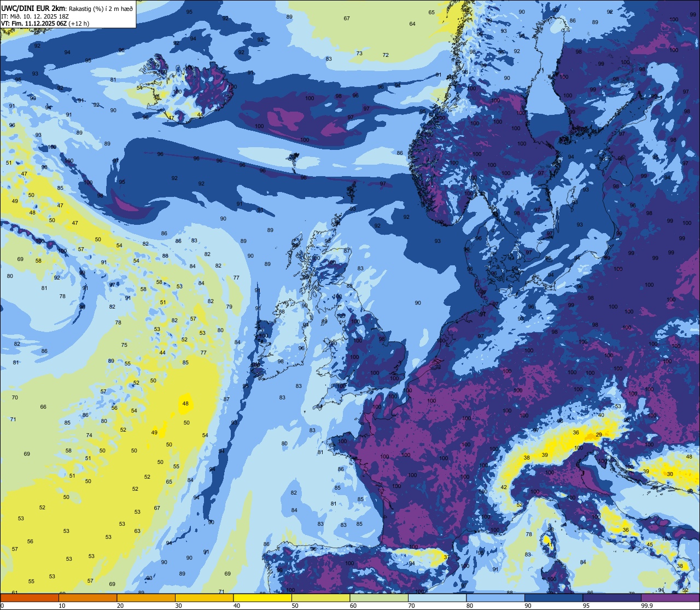Screen dimensions: 700x610
Task: Click the purple legend swatch above 99.9
Action: click(670, 598)
